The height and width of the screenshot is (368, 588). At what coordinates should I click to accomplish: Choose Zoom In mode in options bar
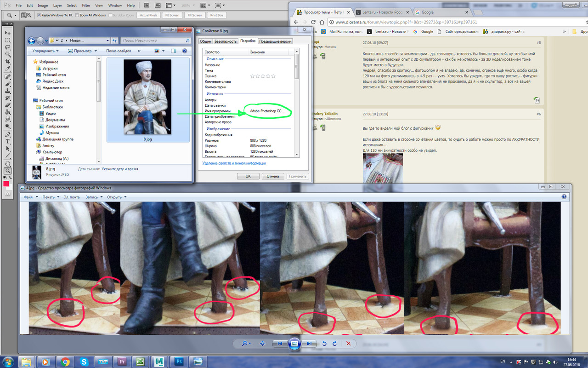click(23, 15)
